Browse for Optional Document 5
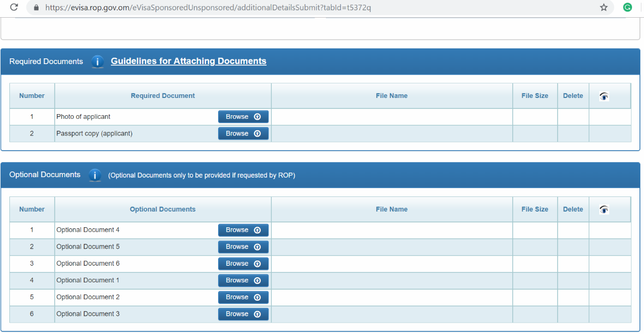This screenshot has width=644, height=334. [x=243, y=246]
